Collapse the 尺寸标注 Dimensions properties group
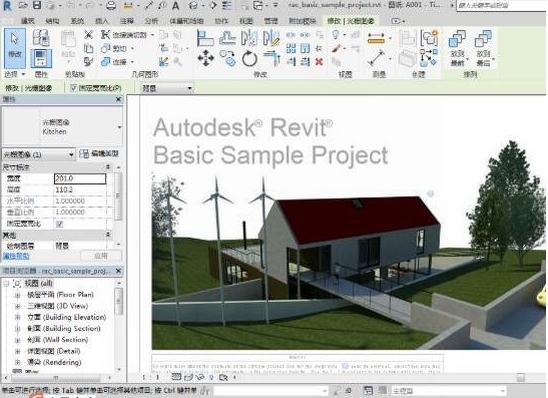Screen dimensions: 548x398 (108, 167)
